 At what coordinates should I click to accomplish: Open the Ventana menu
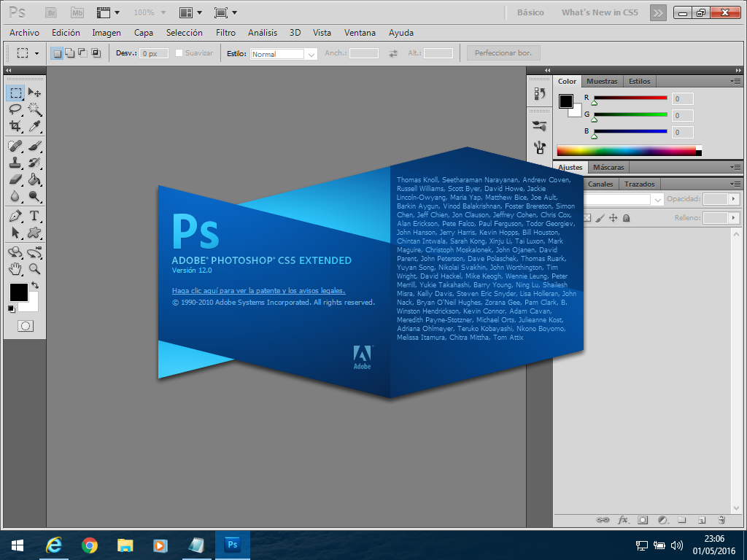pyautogui.click(x=360, y=33)
